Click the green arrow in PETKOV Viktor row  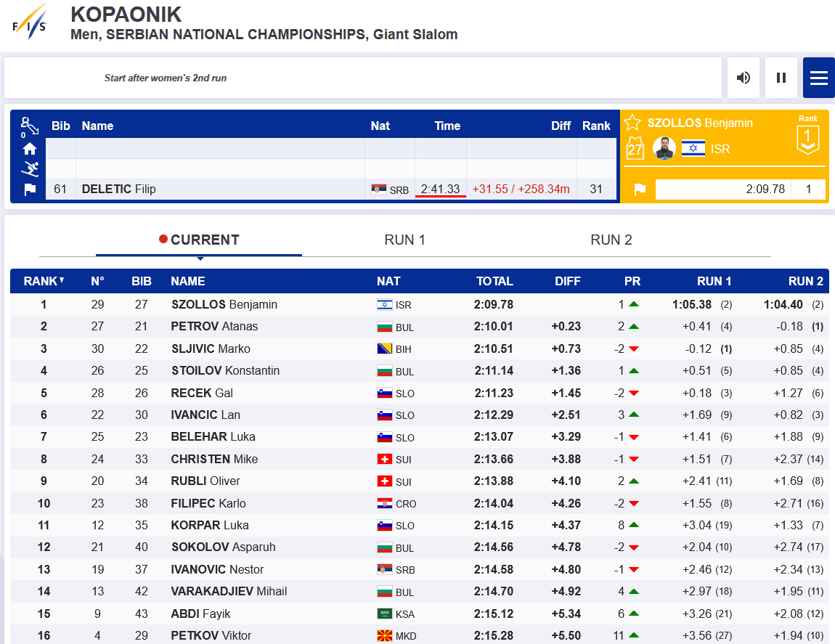[634, 635]
